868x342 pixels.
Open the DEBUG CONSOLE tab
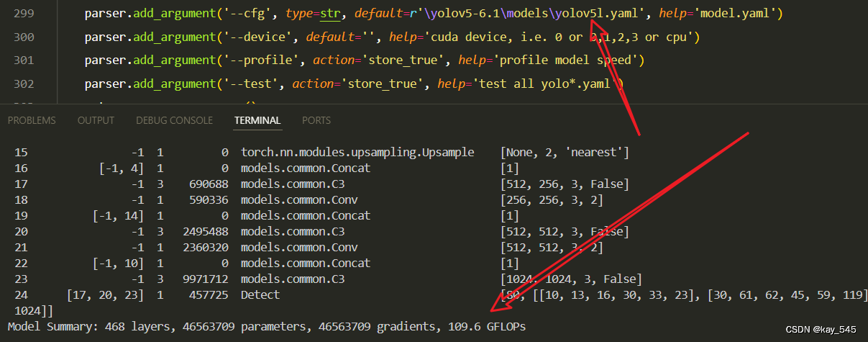coord(174,120)
